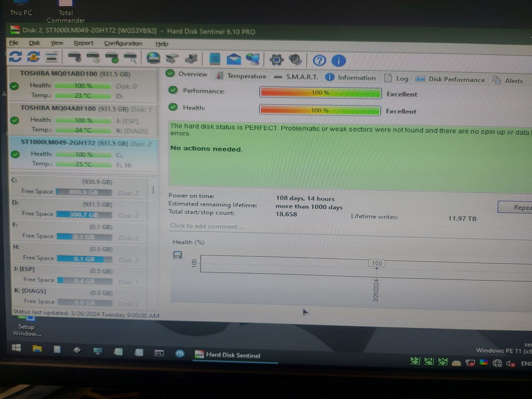The width and height of the screenshot is (532, 399).
Task: Select the F: partition row
Action: [80, 232]
